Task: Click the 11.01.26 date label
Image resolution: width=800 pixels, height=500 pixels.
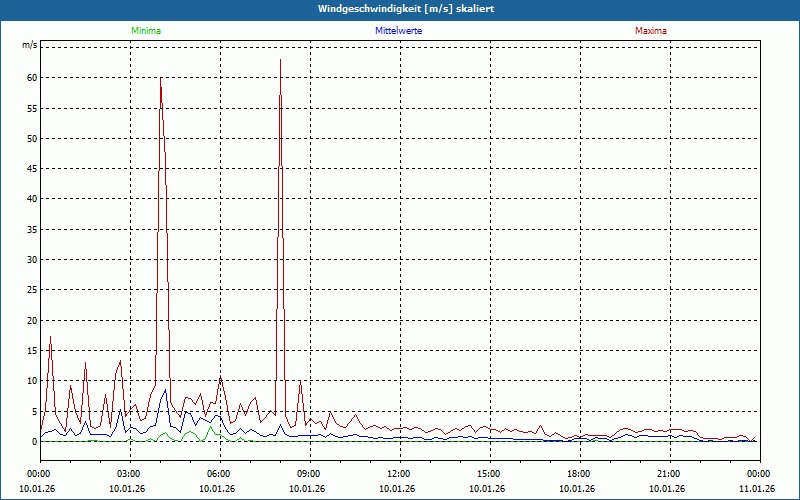Action: pyautogui.click(x=757, y=489)
